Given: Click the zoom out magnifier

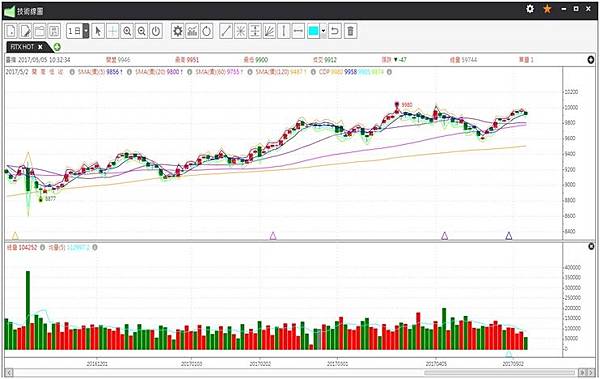Looking at the screenshot, I should click(142, 31).
